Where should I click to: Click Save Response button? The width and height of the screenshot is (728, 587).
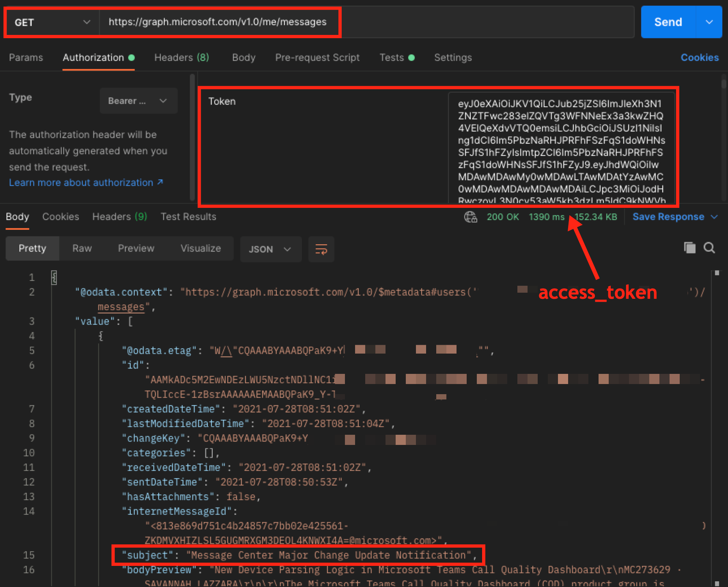(668, 217)
